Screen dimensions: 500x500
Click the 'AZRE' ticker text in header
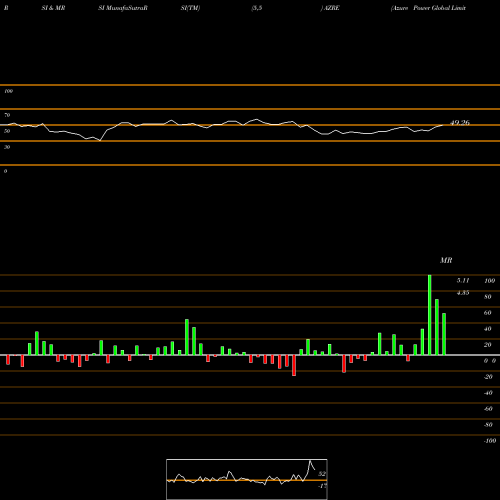(x=331, y=8)
